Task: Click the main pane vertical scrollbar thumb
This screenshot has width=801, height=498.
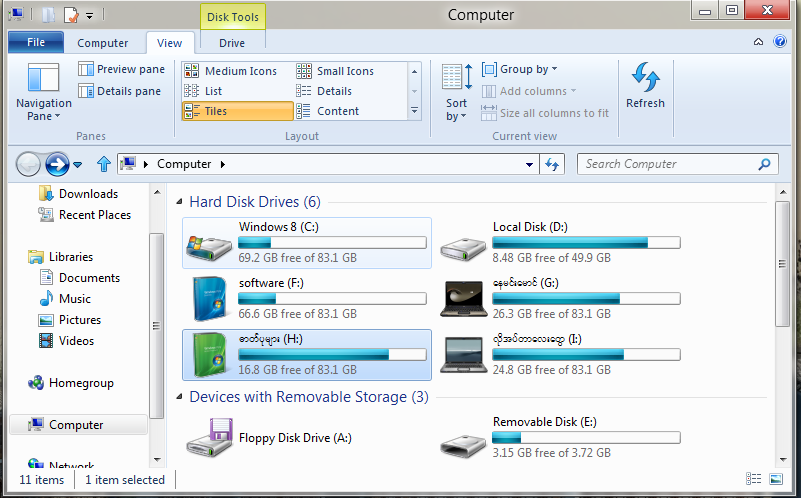Action: coord(782,264)
